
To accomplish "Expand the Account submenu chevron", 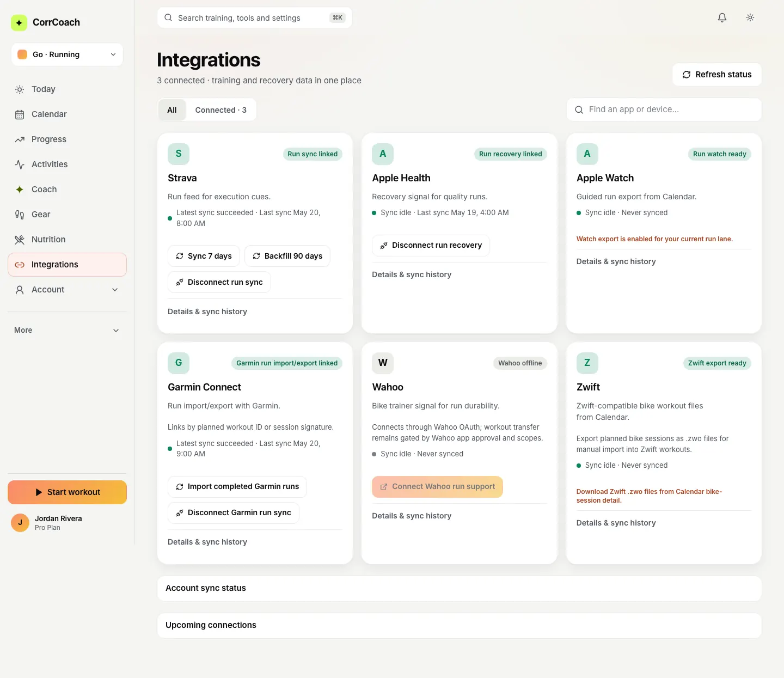I will 115,290.
